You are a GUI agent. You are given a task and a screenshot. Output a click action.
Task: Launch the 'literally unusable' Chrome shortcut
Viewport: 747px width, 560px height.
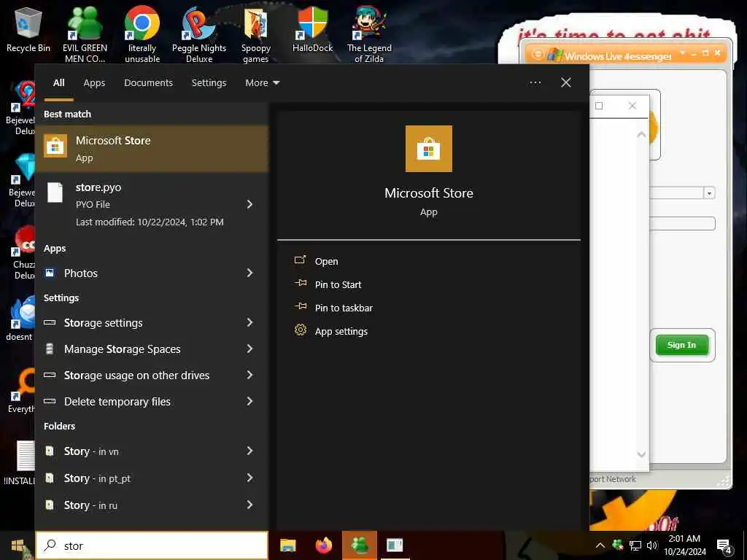(142, 34)
